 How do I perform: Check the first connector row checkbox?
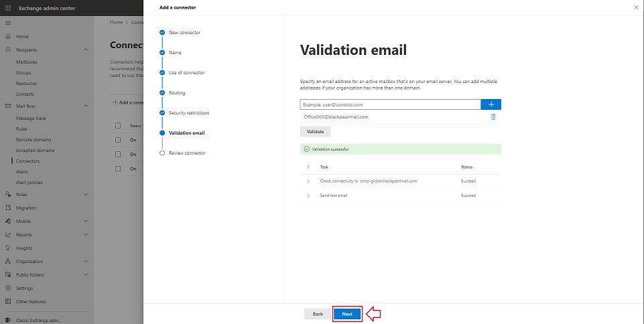click(119, 140)
